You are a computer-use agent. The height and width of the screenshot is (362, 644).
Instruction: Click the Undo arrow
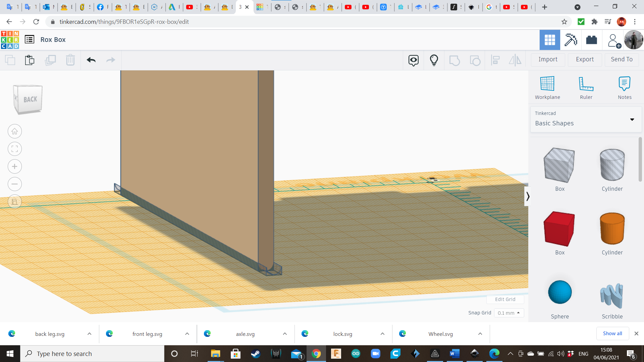pos(91,60)
